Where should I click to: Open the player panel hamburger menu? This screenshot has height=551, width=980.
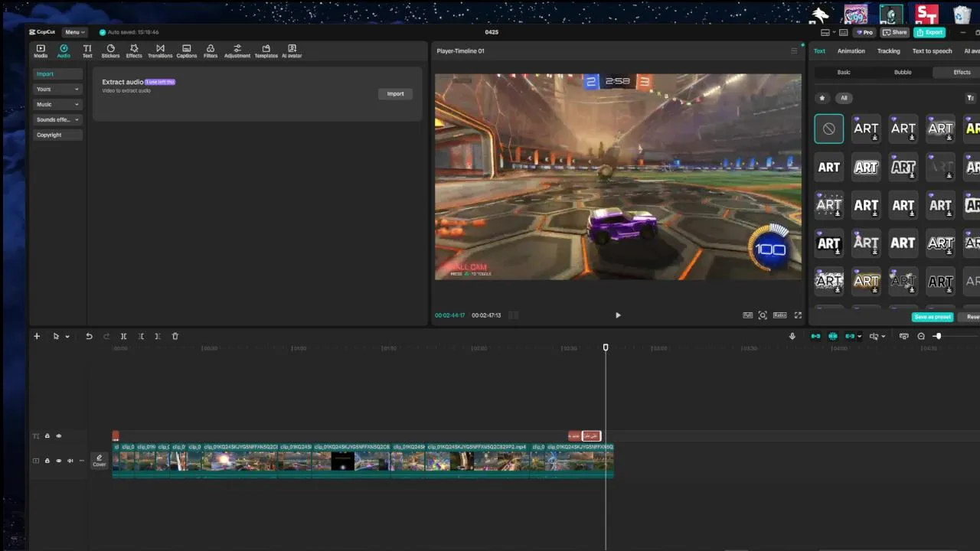pos(794,51)
